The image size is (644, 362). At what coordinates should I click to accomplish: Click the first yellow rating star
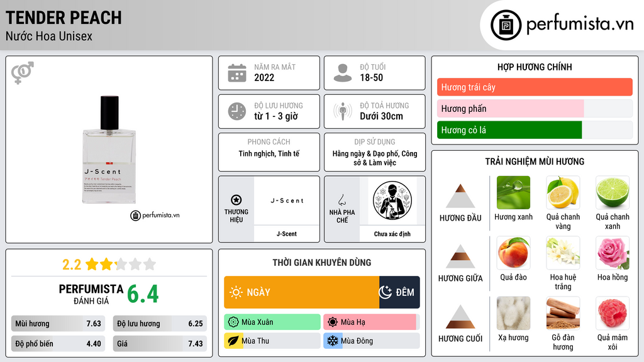(92, 264)
